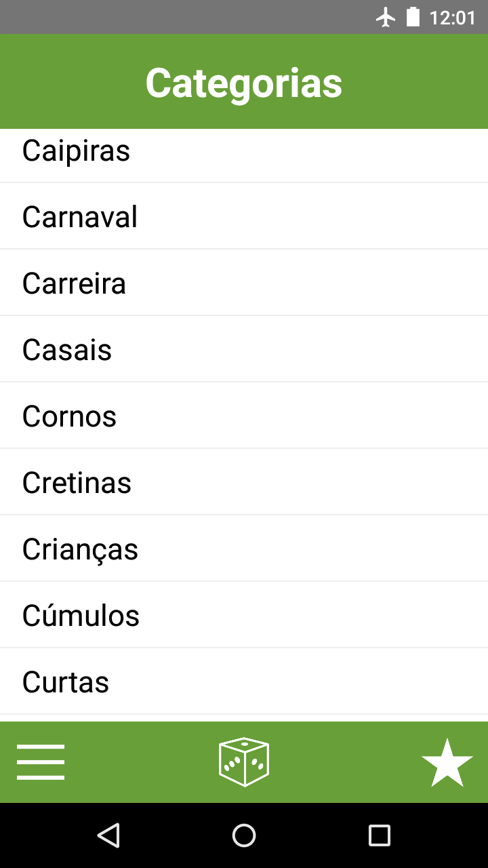Viewport: 488px width, 868px height.
Task: Tap the Android back navigation button
Action: (x=108, y=835)
